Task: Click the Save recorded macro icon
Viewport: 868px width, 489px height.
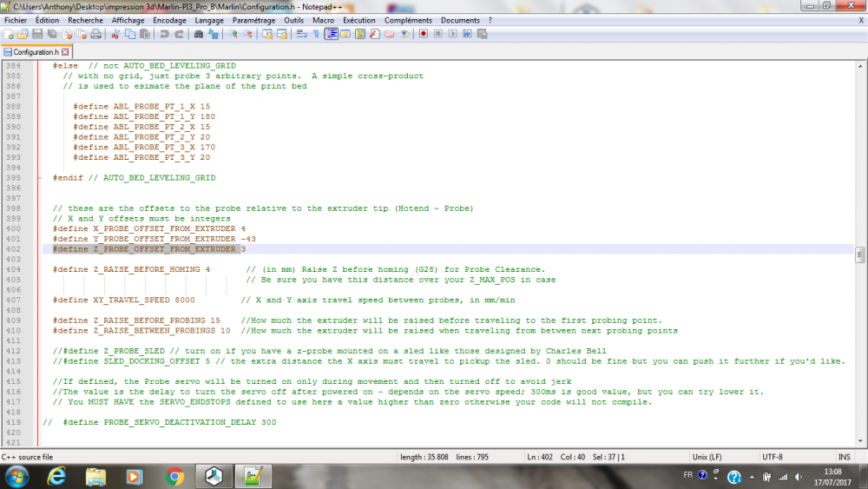Action: coord(482,35)
